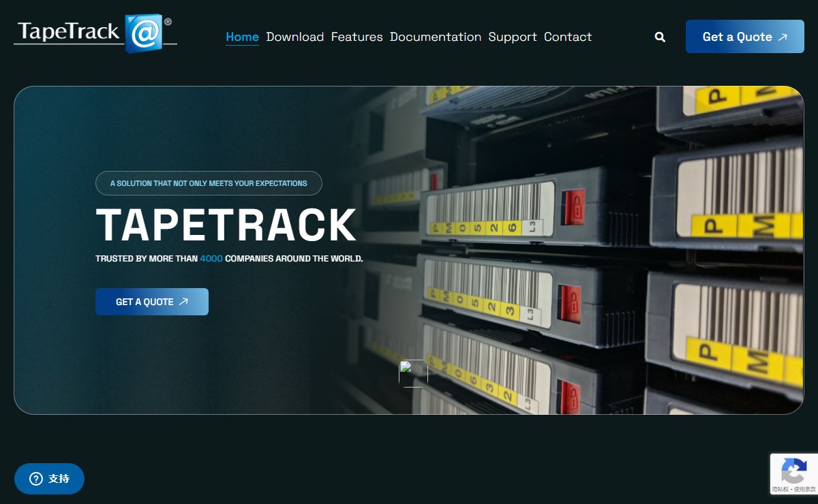The height and width of the screenshot is (504, 818).
Task: Select the Support menu item
Action: (x=513, y=37)
